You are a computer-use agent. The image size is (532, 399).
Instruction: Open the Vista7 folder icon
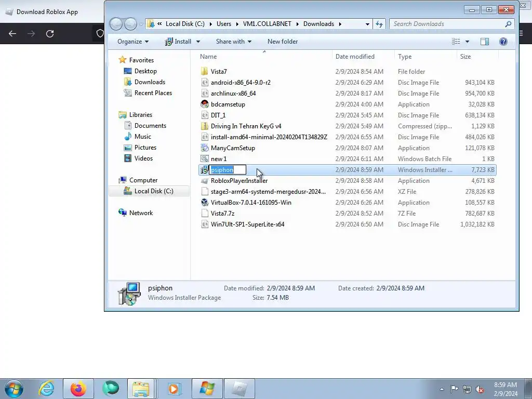(x=204, y=72)
